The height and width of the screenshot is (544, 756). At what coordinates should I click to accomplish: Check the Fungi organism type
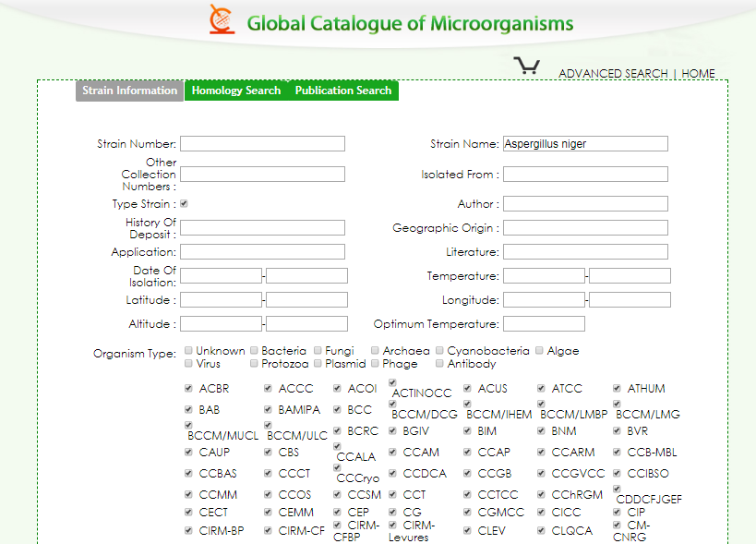(318, 350)
